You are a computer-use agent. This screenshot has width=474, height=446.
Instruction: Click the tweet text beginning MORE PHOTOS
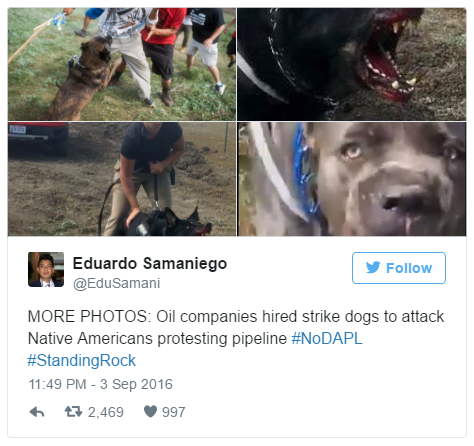click(x=236, y=339)
